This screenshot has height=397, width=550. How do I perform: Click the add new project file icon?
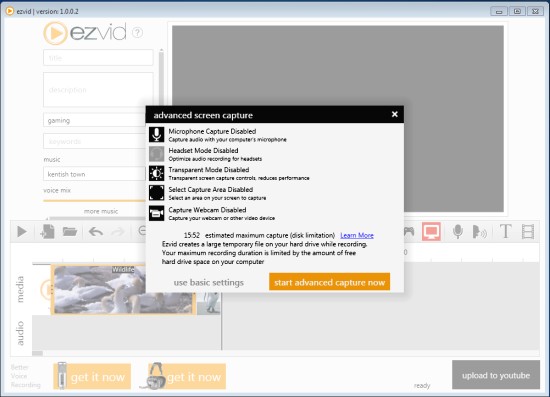(x=47, y=231)
